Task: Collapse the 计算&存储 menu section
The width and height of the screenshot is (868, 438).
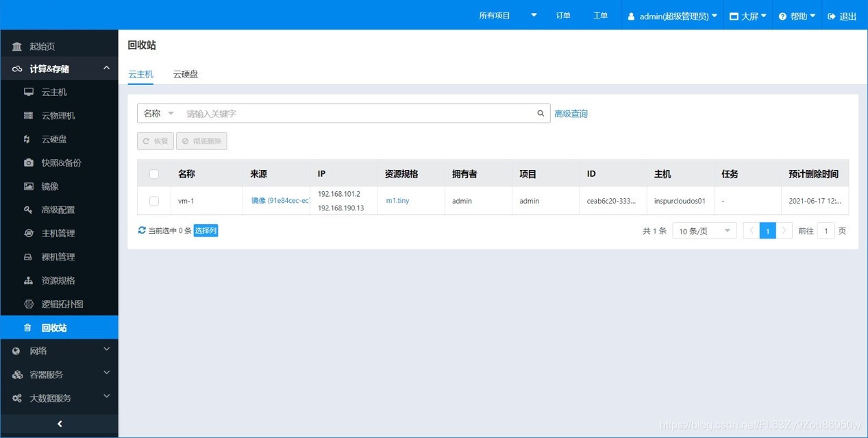Action: [106, 69]
